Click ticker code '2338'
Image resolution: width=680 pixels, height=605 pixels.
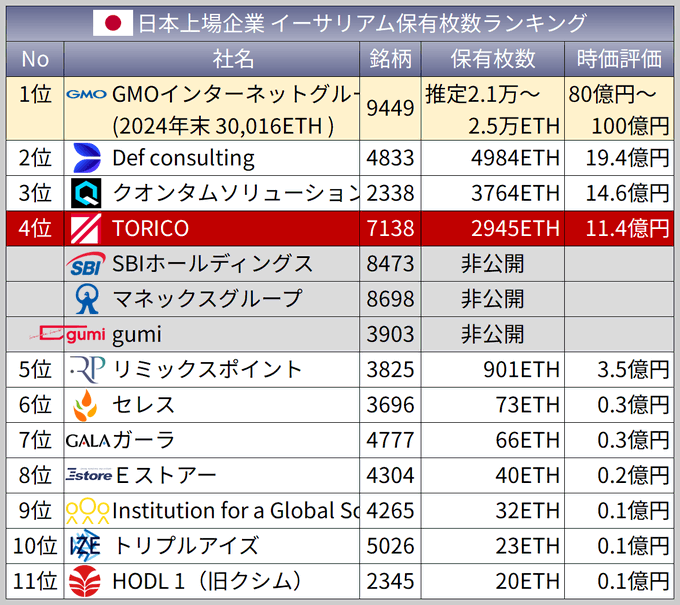[x=390, y=193]
